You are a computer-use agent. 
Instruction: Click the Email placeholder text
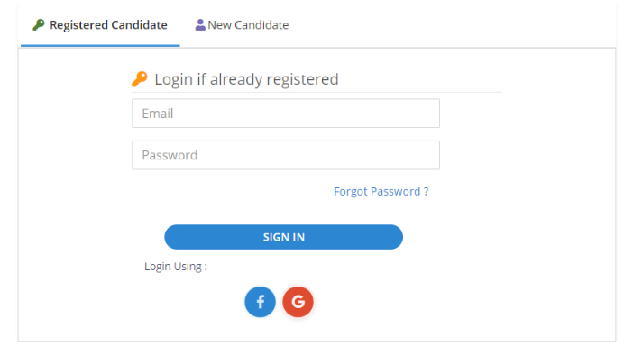[158, 114]
